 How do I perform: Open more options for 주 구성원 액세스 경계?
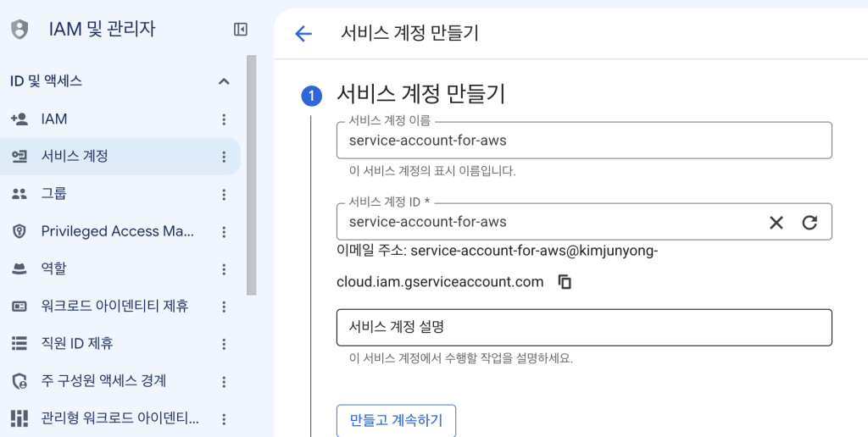tap(224, 382)
